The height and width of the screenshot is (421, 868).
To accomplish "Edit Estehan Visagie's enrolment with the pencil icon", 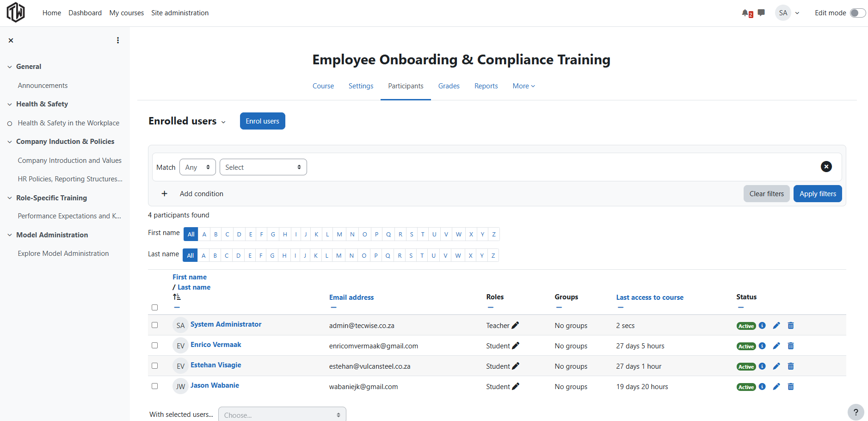I will (x=776, y=366).
